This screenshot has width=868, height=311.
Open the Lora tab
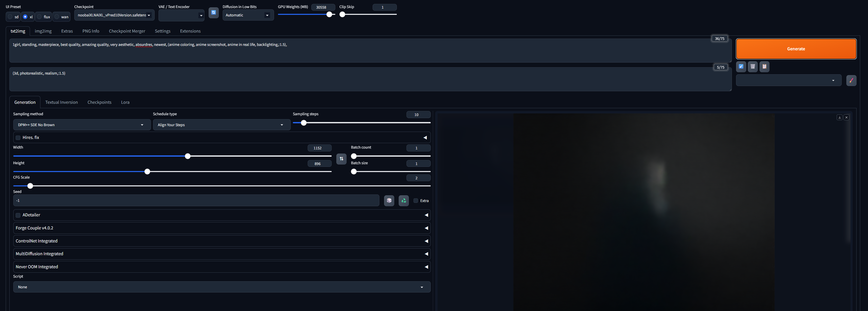125,102
